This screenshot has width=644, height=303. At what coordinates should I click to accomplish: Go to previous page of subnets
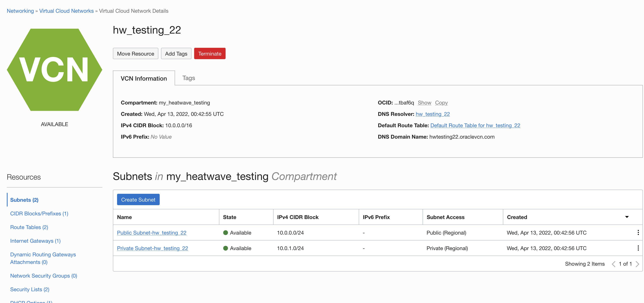[614, 264]
